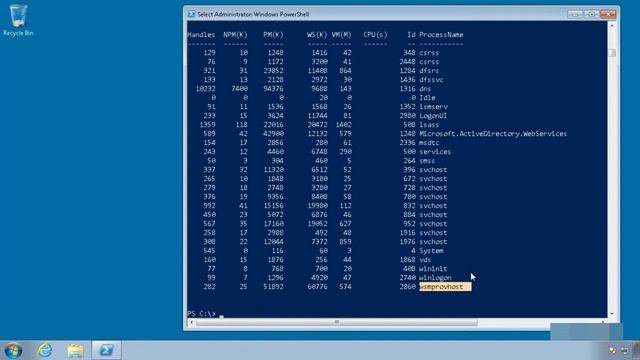Open Windows Explorer folder taskbar icon
Image resolution: width=640 pixels, height=360 pixels.
[76, 350]
